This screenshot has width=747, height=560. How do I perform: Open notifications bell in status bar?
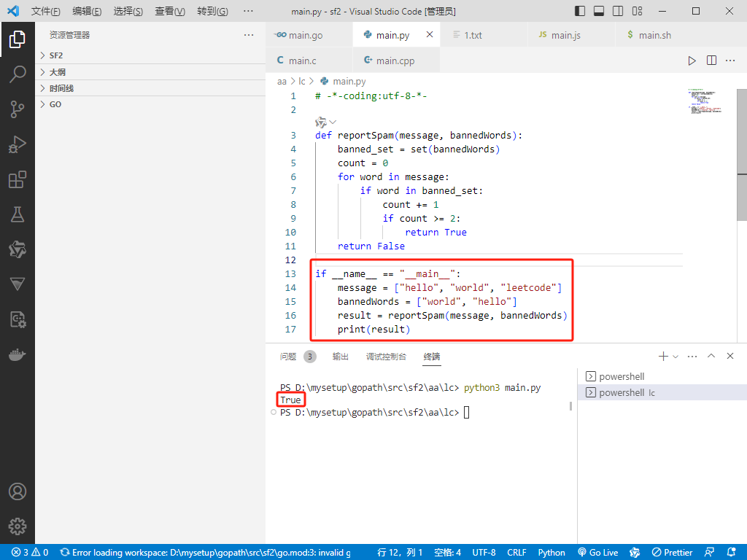[x=732, y=553]
